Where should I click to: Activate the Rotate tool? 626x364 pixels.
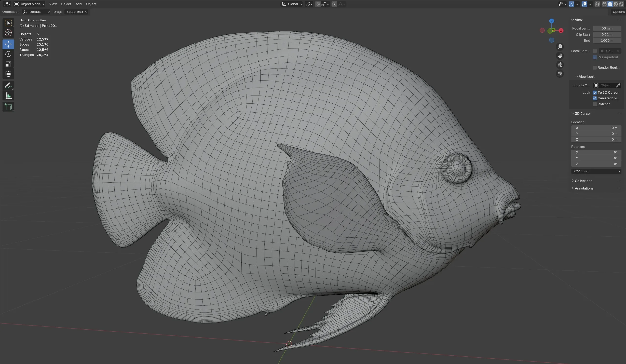[8, 54]
